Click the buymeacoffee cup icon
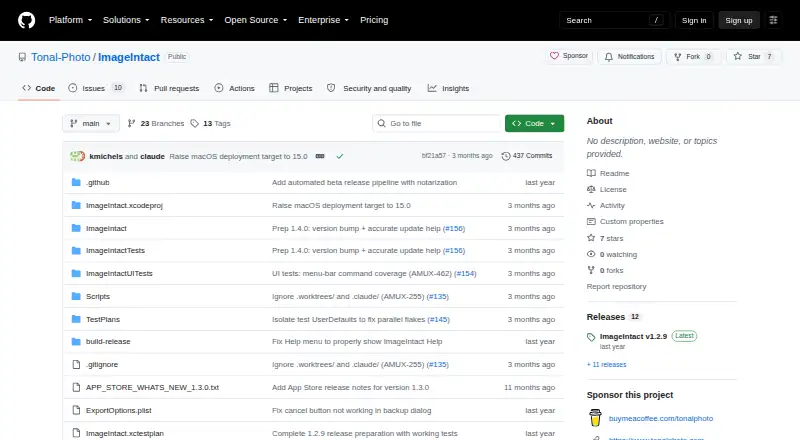 pyautogui.click(x=595, y=418)
